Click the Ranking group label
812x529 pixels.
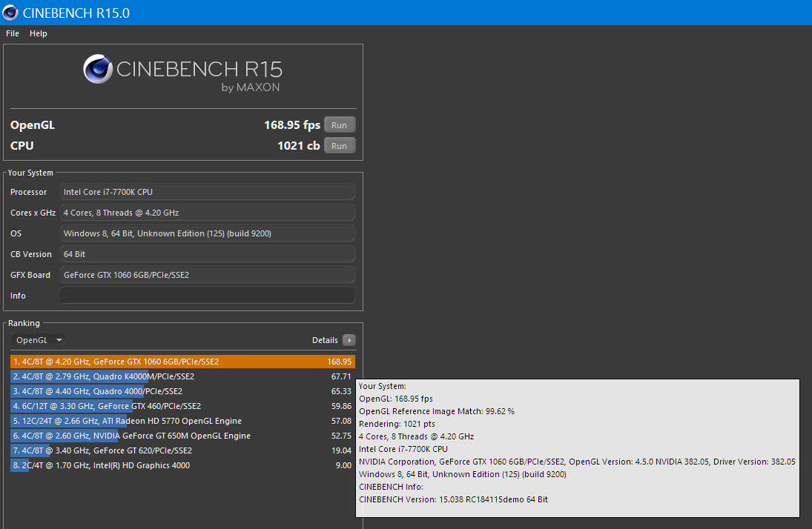pyautogui.click(x=24, y=323)
